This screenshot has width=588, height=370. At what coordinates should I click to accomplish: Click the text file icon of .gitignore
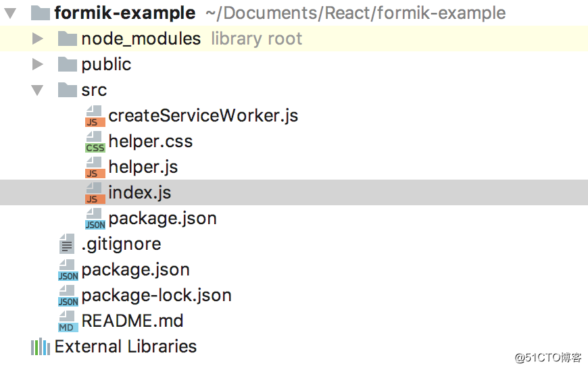(67, 244)
